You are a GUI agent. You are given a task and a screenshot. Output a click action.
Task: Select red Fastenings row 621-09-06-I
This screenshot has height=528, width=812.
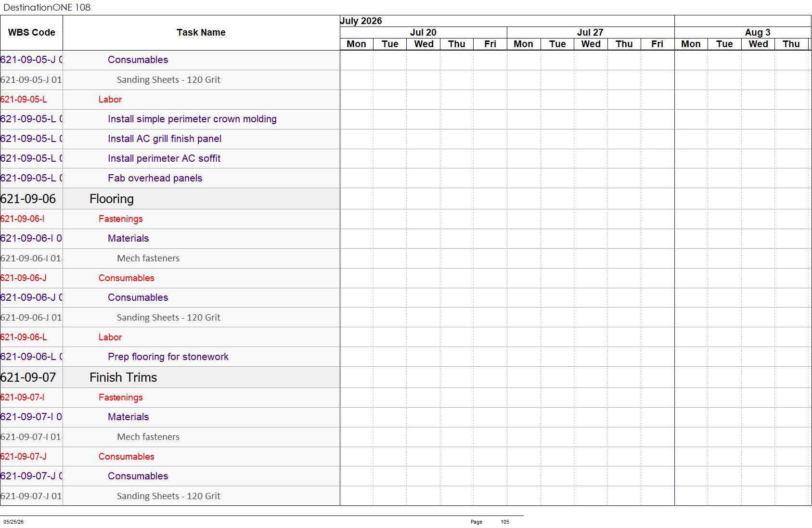click(x=170, y=219)
